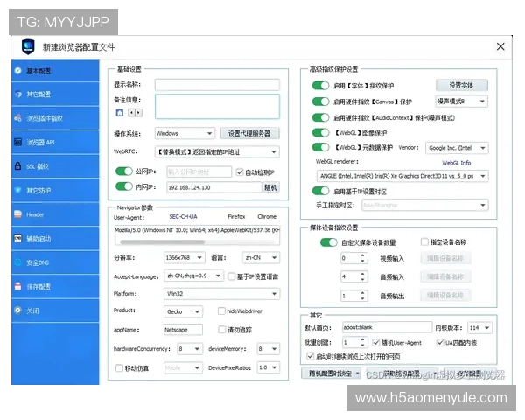Screen dimensions: 525x420
Task: Open the WebGL Vendor dropdown
Action: click(457, 148)
